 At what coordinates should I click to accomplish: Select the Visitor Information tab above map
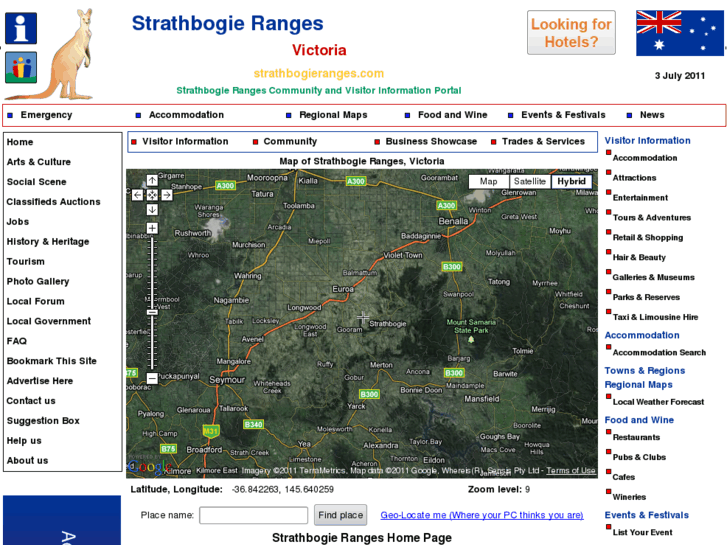185,141
